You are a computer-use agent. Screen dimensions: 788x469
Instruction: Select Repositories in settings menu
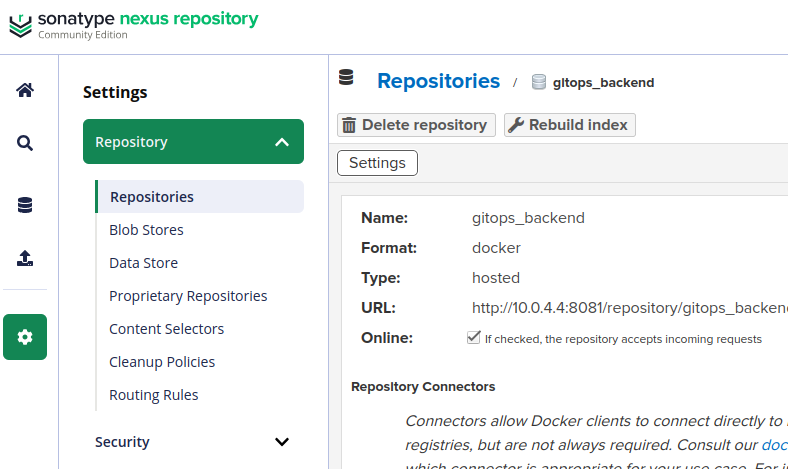(x=200, y=197)
